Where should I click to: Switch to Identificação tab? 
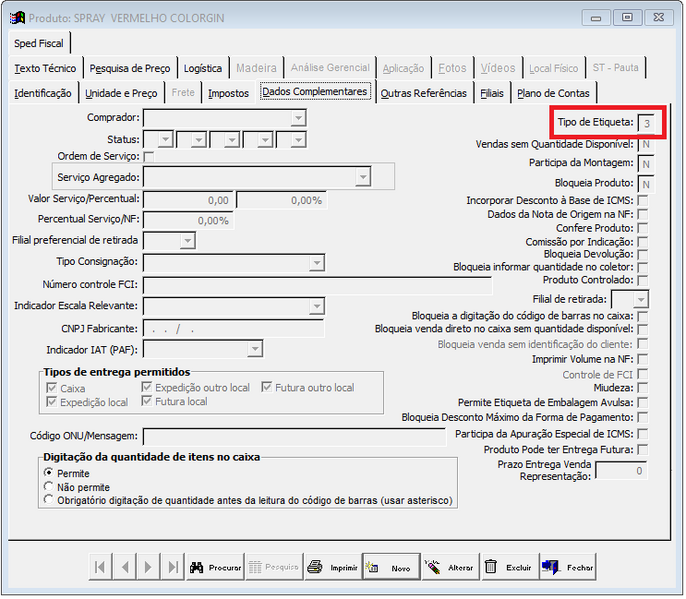click(x=43, y=93)
